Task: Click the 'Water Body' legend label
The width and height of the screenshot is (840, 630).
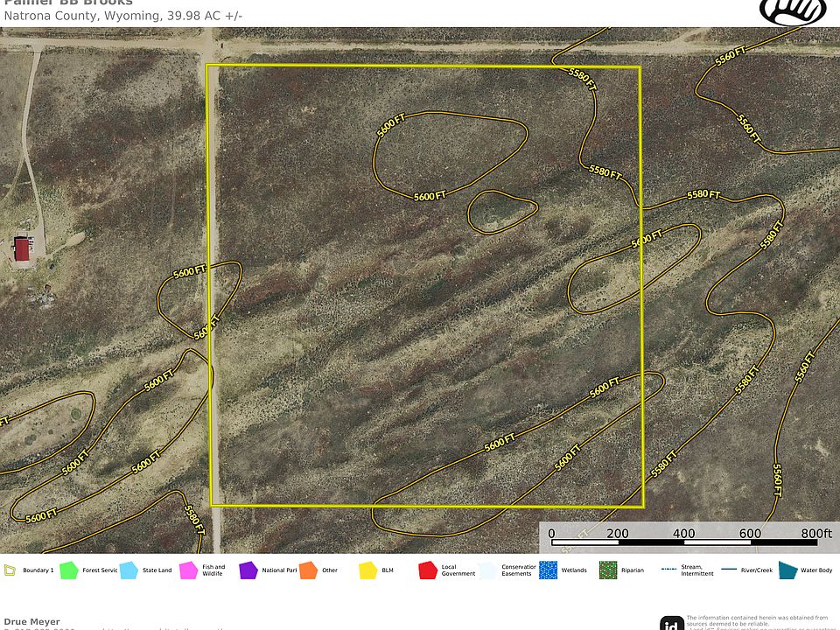Action: [x=816, y=570]
